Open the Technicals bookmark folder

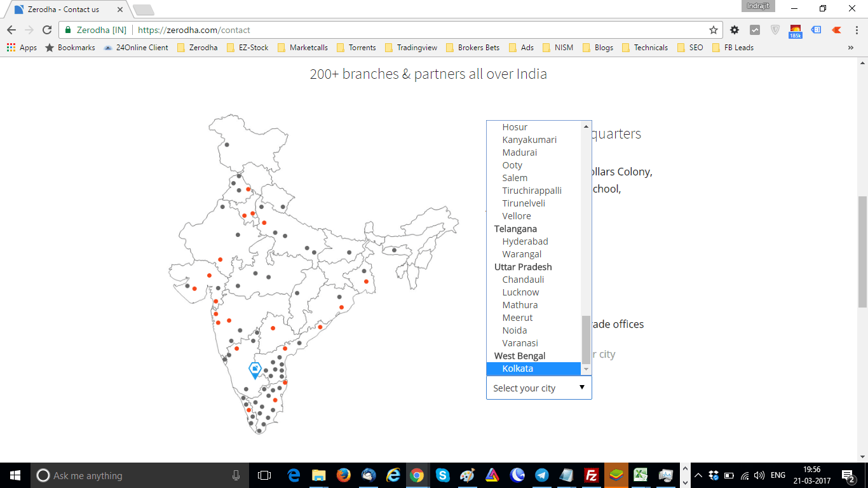tap(645, 48)
